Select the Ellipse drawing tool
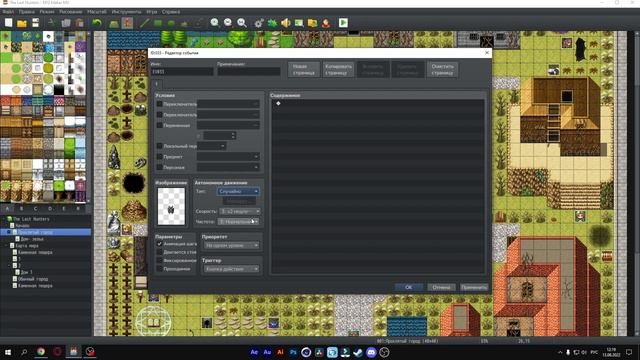Viewport: 640px width, 360px height. click(x=171, y=23)
